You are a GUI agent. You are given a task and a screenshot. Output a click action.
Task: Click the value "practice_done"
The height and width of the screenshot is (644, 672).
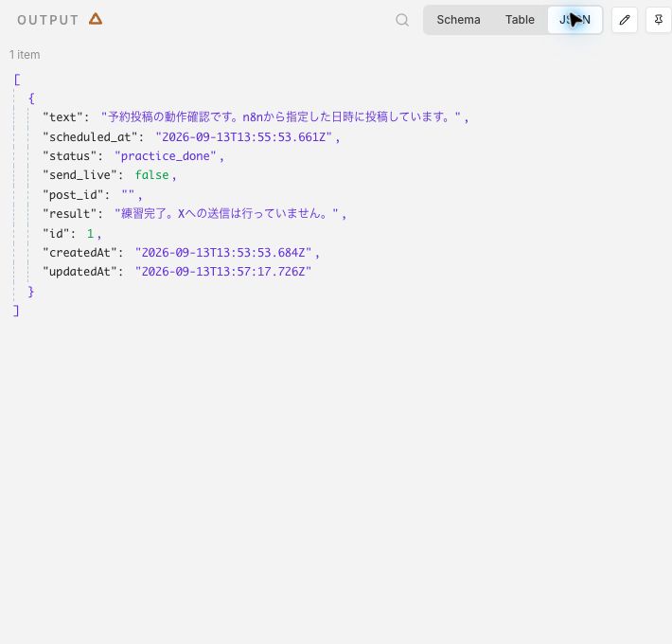(166, 156)
